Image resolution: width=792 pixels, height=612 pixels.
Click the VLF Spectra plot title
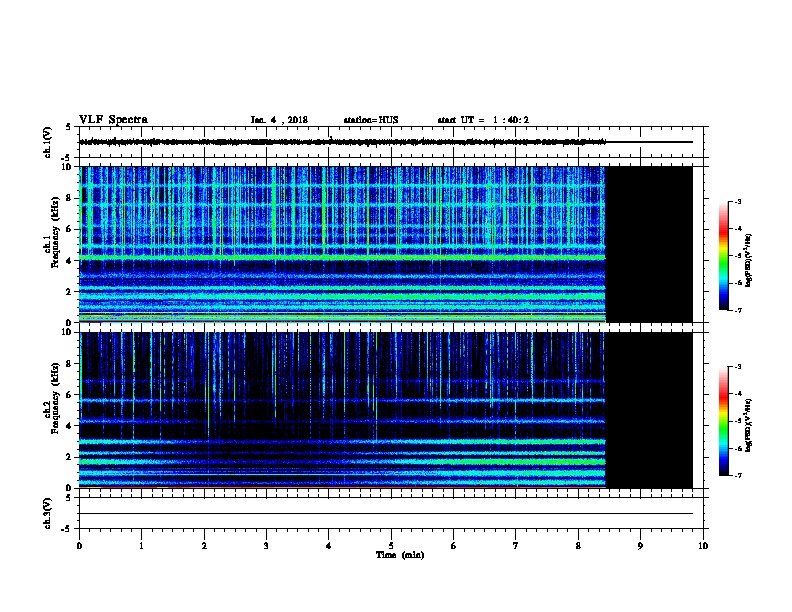pos(113,120)
